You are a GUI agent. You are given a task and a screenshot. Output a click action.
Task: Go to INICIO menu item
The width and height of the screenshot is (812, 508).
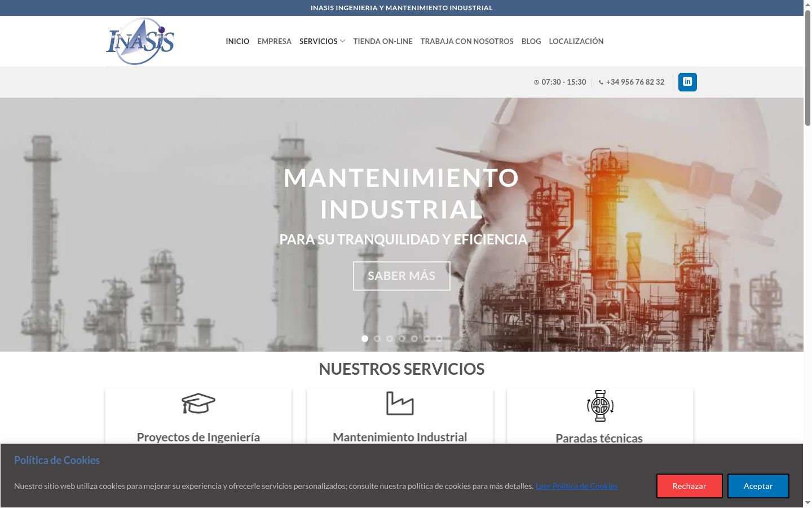click(x=237, y=41)
